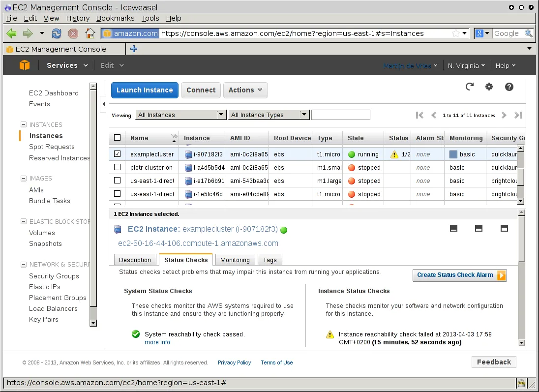Toggle the select-all instances checkbox

click(x=117, y=138)
